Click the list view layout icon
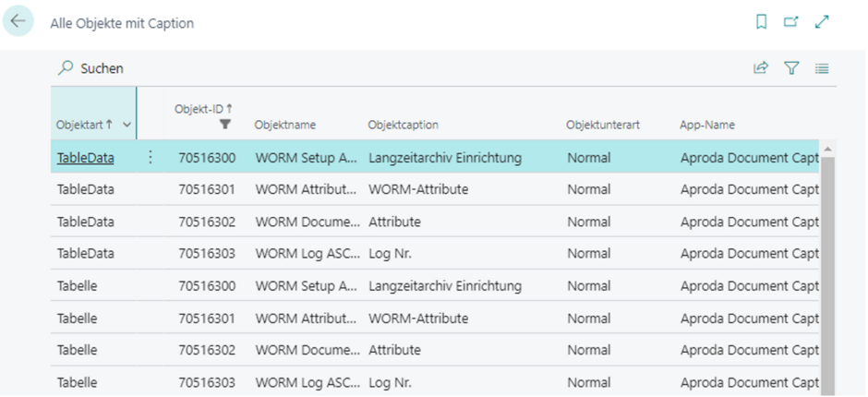 pyautogui.click(x=822, y=68)
